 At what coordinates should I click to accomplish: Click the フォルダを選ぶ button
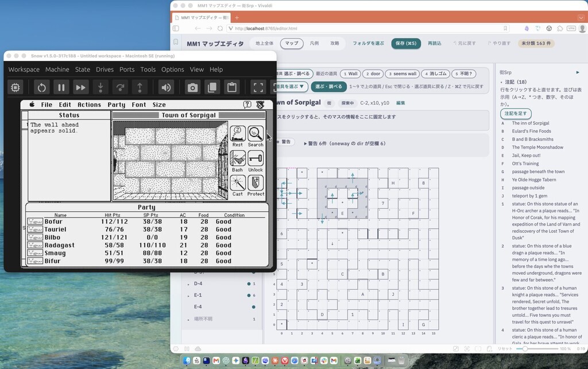(368, 44)
